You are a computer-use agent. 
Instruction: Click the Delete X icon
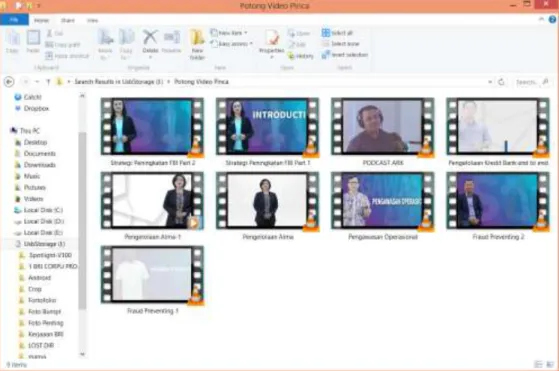pyautogui.click(x=150, y=37)
